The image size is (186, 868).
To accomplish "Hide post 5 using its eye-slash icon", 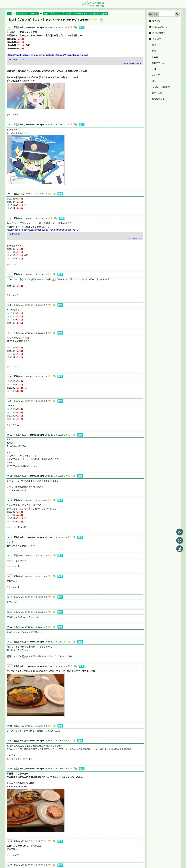I will (54, 274).
